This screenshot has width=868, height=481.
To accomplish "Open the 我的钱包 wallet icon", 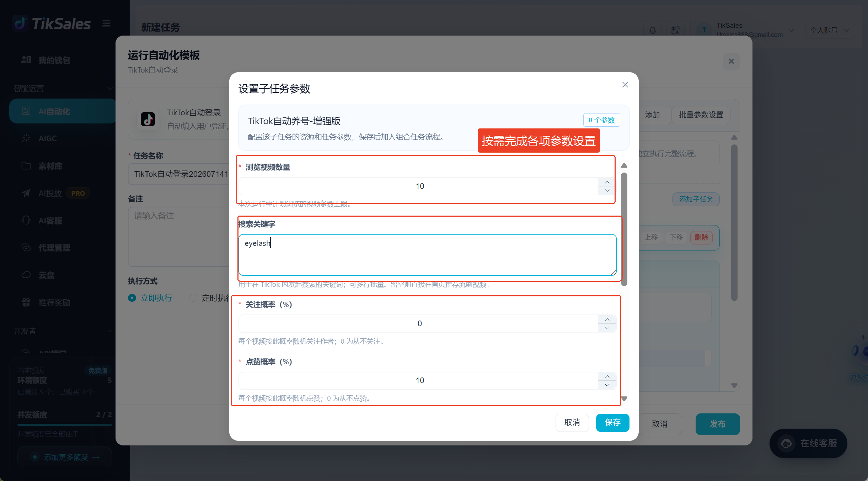I will 26,60.
